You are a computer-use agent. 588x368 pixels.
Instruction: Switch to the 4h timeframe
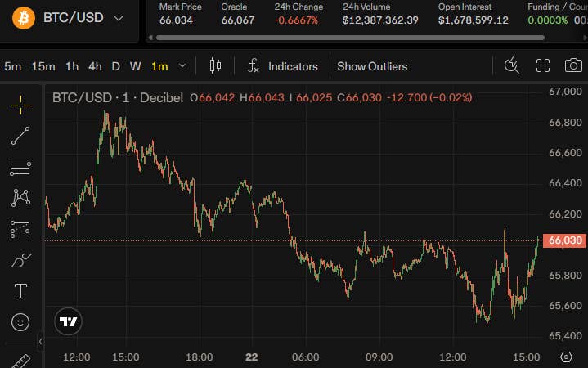(x=95, y=66)
